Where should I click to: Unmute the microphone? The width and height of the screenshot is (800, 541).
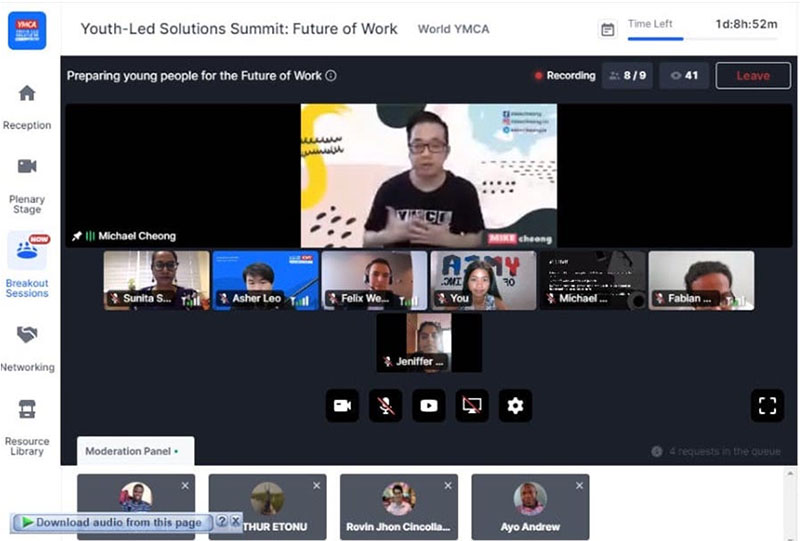coord(386,406)
